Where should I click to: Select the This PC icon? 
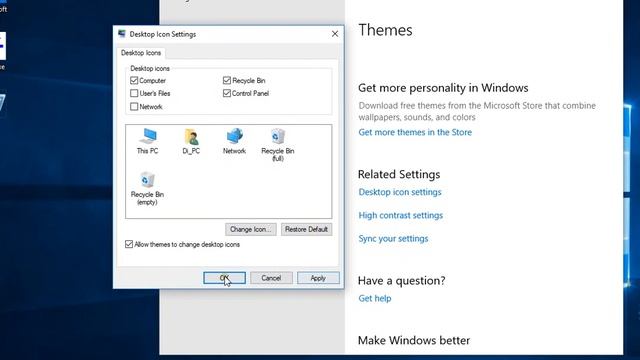coord(147,141)
